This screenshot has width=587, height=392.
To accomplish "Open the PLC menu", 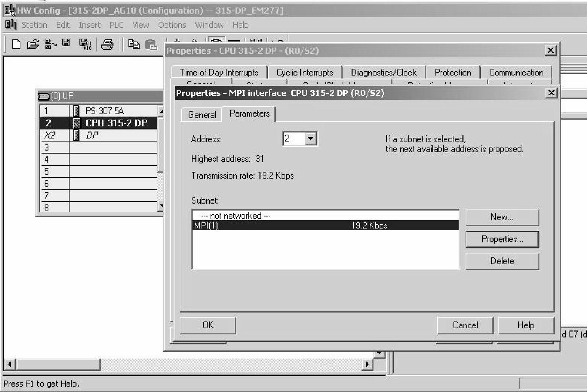I will [116, 25].
